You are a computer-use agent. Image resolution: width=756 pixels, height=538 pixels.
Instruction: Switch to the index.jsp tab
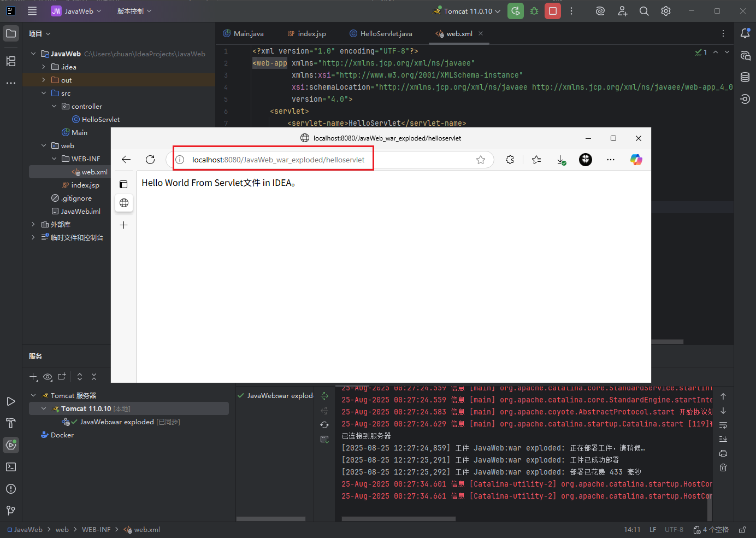(x=306, y=33)
